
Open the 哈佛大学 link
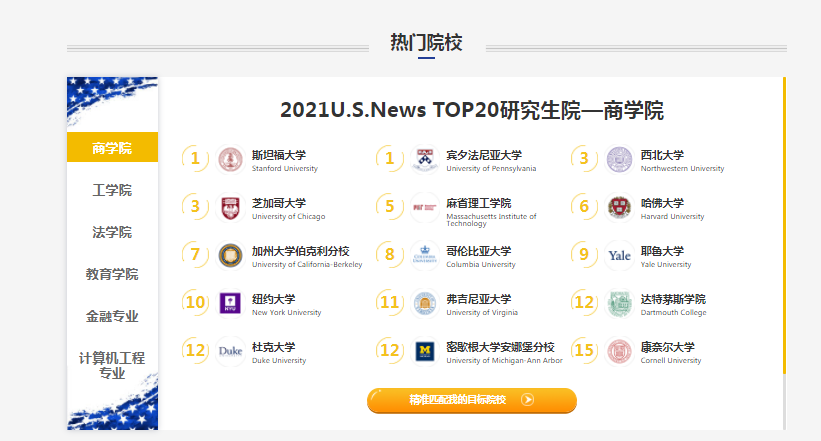[x=662, y=203]
